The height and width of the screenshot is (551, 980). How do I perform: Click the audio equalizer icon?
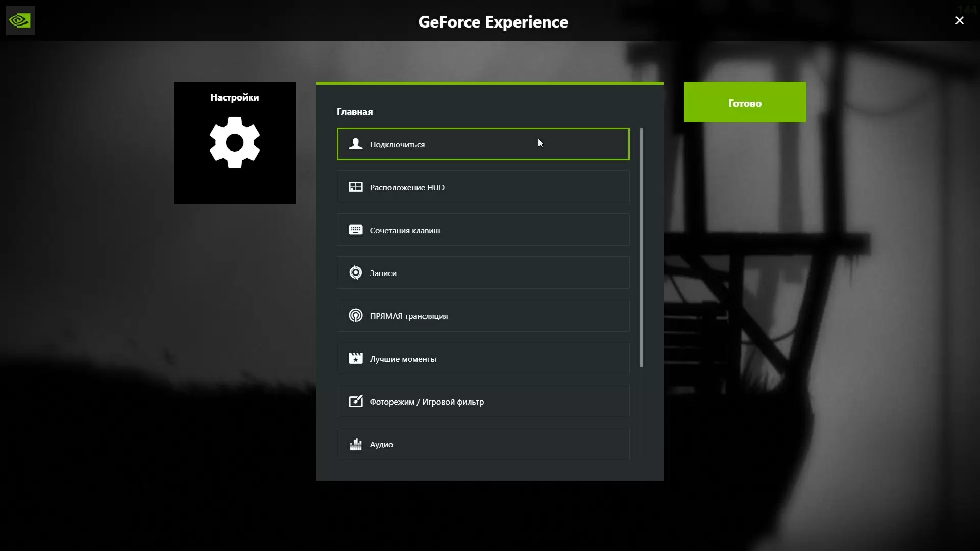click(356, 444)
